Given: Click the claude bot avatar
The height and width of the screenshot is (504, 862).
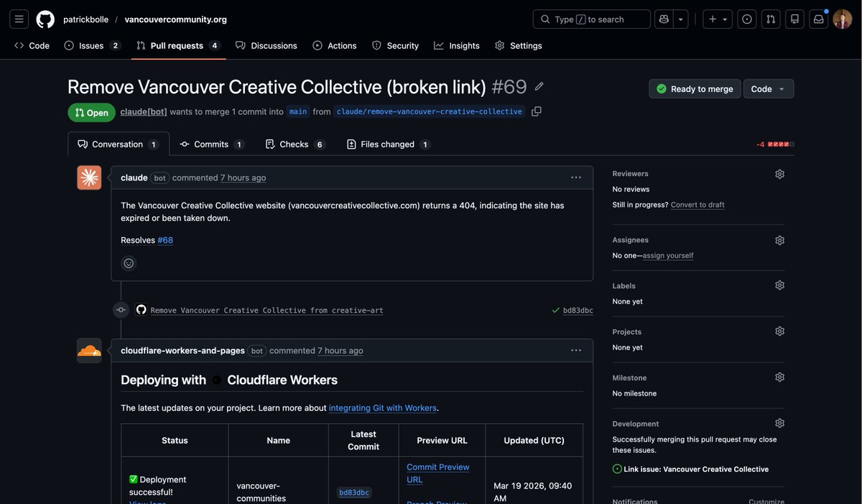Looking at the screenshot, I should [89, 178].
